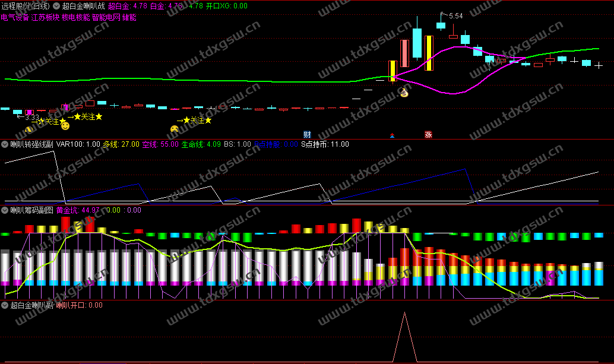Click the 生命线: 4.09 value
The image size is (614, 364).
201,144
